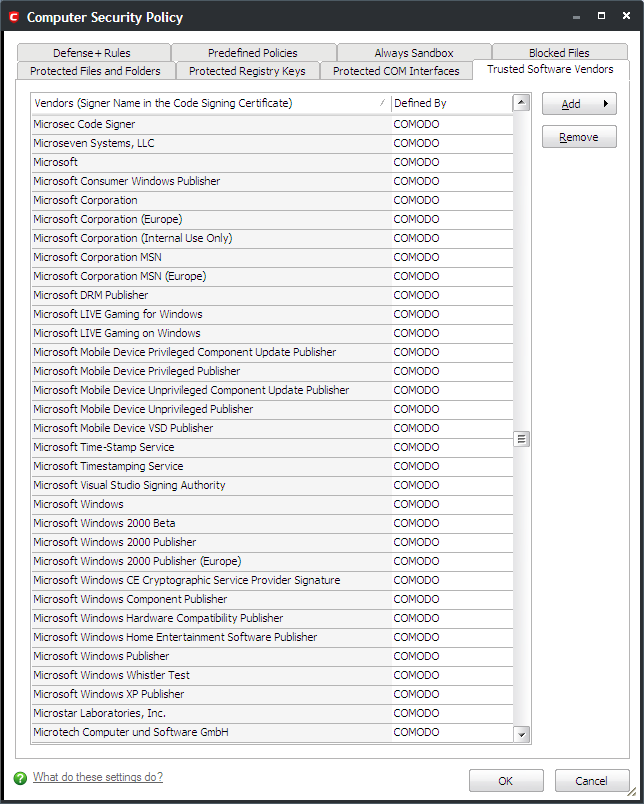Select Microsoft Windows Component Publisher row
The width and height of the screenshot is (644, 804).
point(272,598)
